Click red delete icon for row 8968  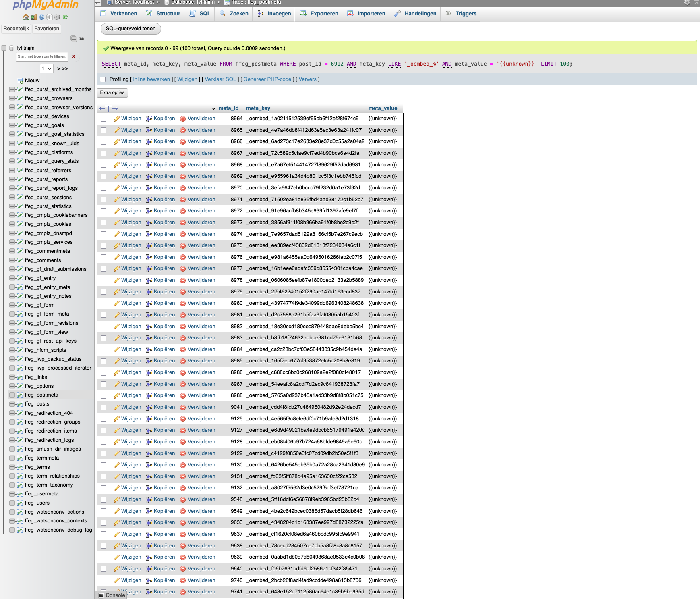183,165
